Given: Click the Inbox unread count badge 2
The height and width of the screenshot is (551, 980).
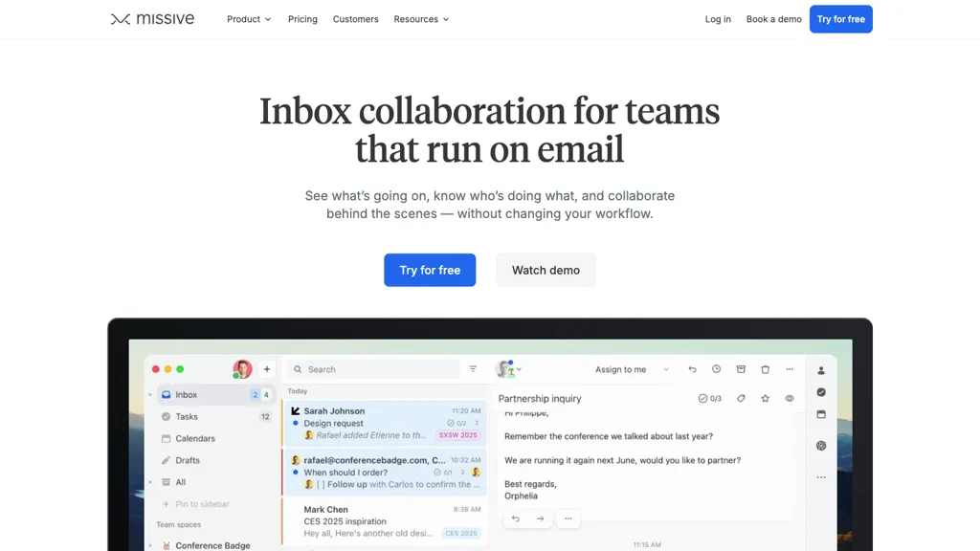Looking at the screenshot, I should (x=255, y=395).
